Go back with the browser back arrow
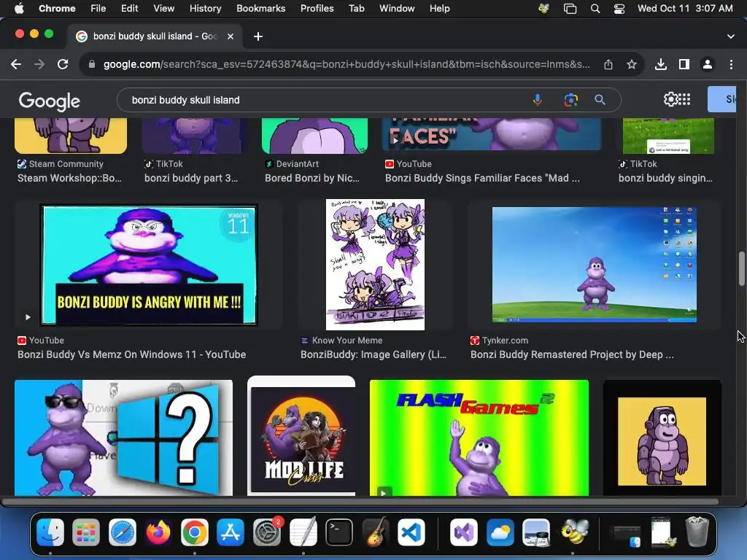 [x=16, y=64]
